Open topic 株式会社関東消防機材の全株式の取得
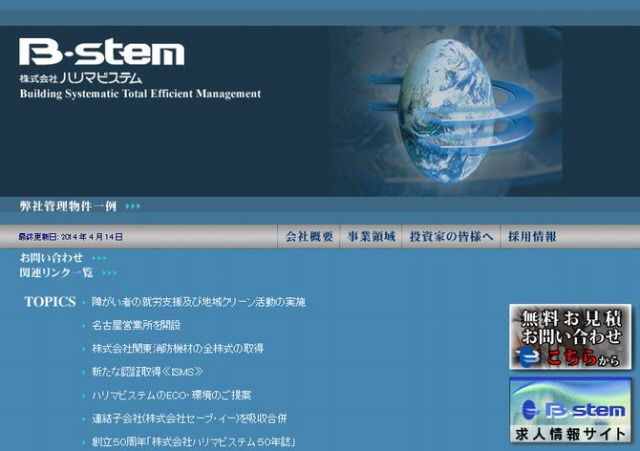The image size is (640, 451). [178, 349]
